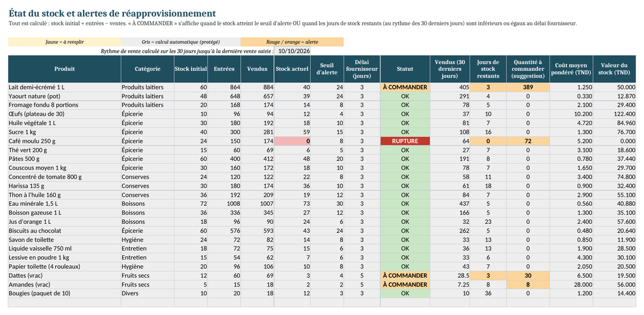Select the 'Valeur du stock (TND)' header
This screenshot has height=315, width=644.
(615, 69)
